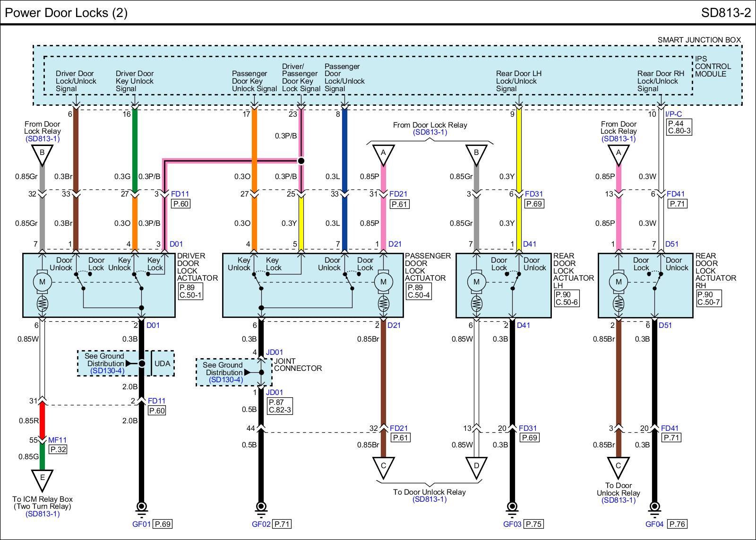
Task: Click the UDA dashed box
Action: click(163, 363)
